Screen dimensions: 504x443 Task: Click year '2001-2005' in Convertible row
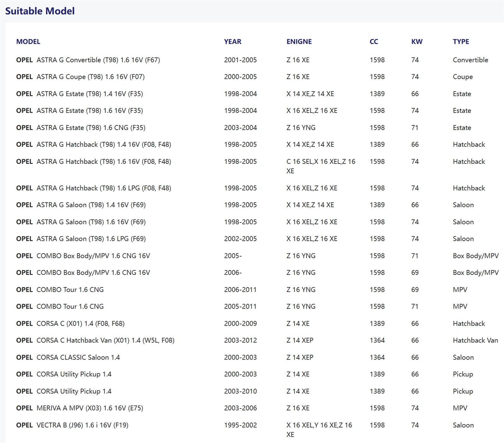tap(240, 60)
